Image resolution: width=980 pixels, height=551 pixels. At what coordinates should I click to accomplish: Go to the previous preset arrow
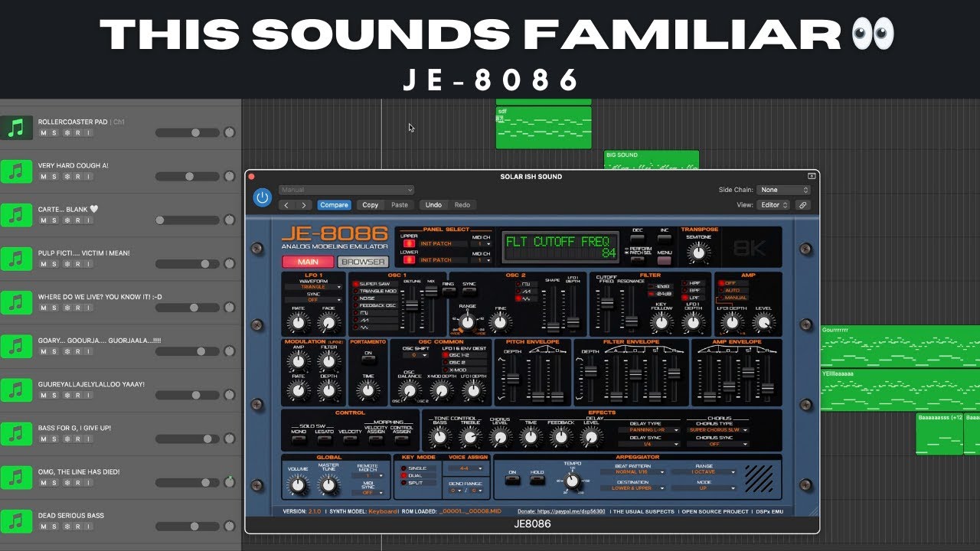[286, 205]
